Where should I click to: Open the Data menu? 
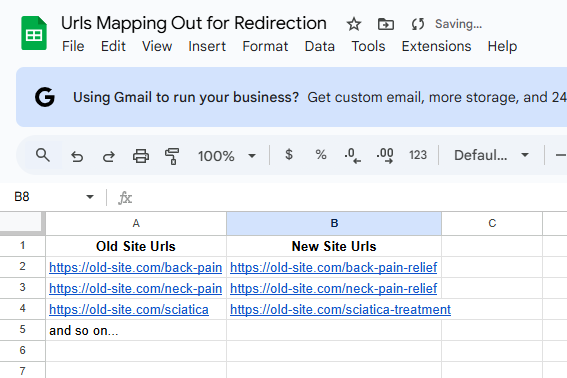click(x=320, y=46)
